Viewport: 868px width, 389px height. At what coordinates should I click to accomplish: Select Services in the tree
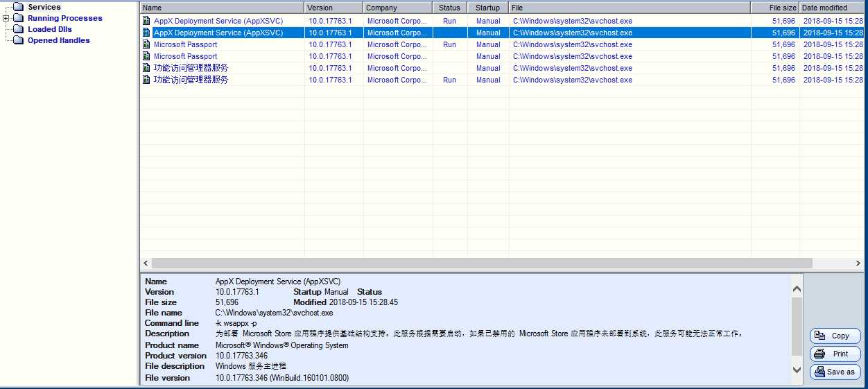point(44,7)
